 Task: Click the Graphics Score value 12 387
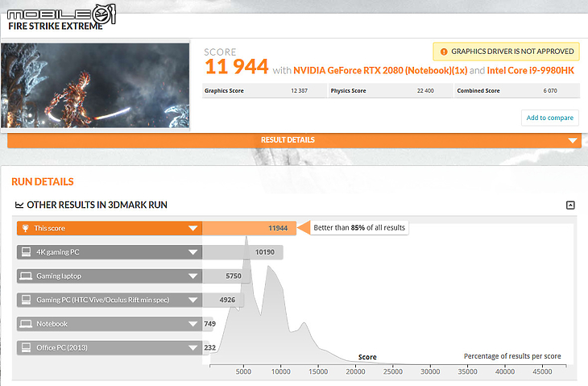tap(299, 91)
